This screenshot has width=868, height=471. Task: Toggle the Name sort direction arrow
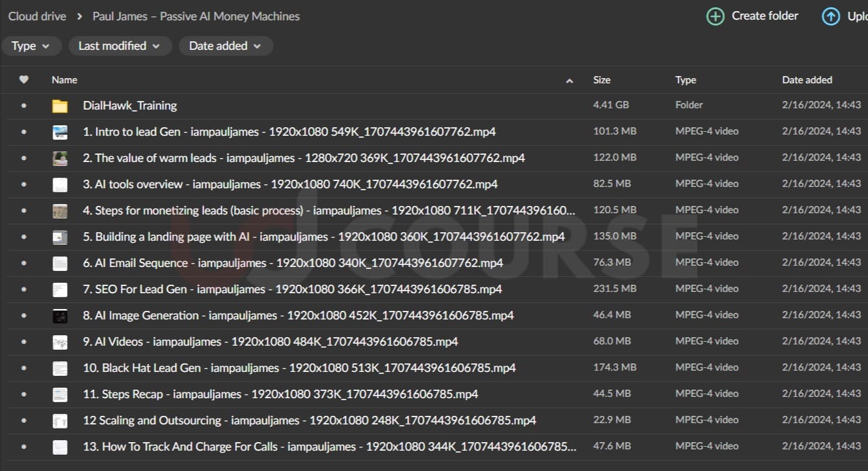tap(569, 81)
